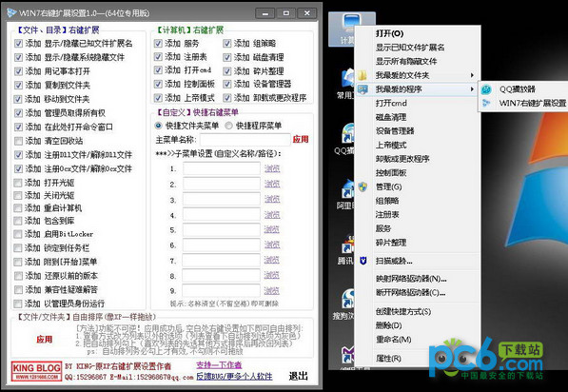Open 反馈BUG/更多个人软件 link
The width and height of the screenshot is (568, 392).
(234, 377)
